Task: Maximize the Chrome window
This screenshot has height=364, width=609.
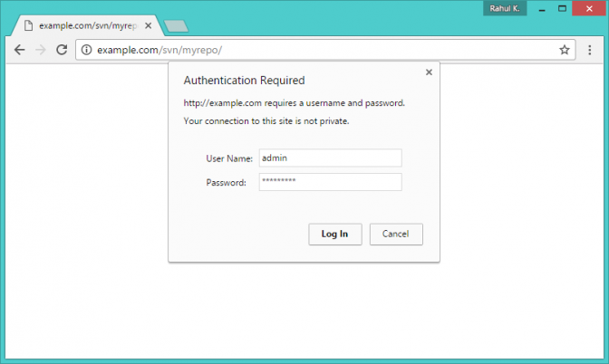Action: tap(562, 8)
